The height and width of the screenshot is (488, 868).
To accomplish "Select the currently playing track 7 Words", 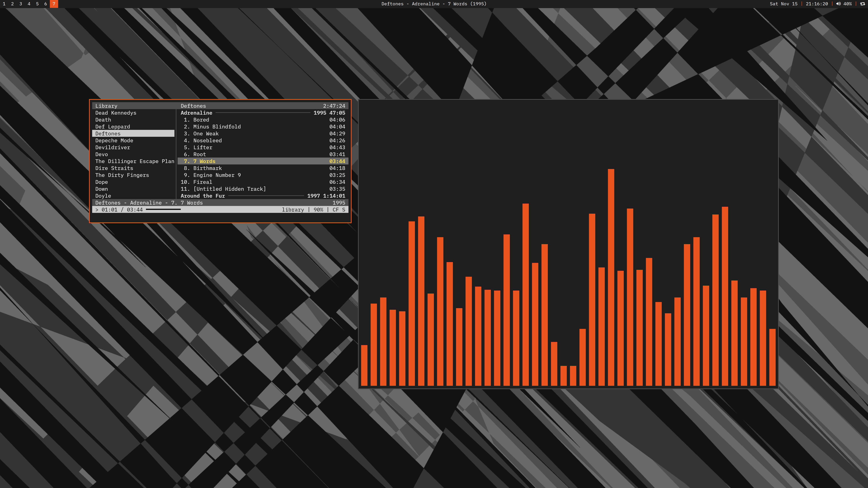I will coord(204,161).
